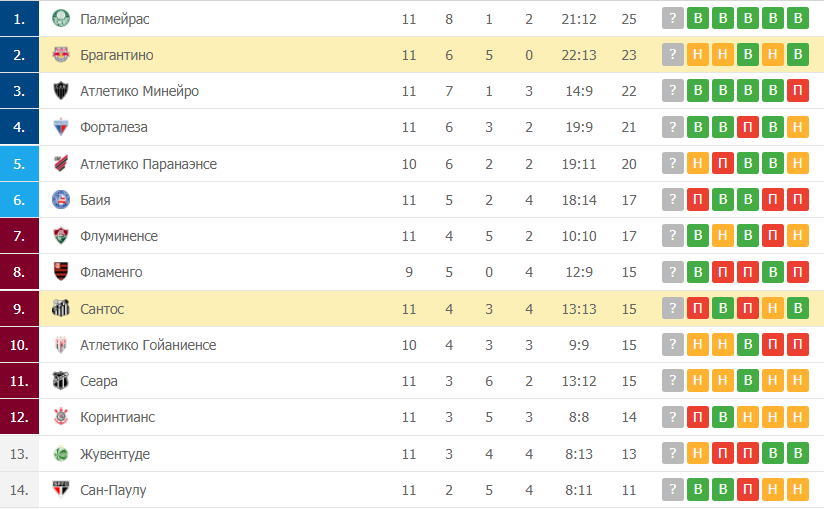
Task: Click the position 5 cell for Атлетико Паранаэнсе
Action: click(x=19, y=164)
